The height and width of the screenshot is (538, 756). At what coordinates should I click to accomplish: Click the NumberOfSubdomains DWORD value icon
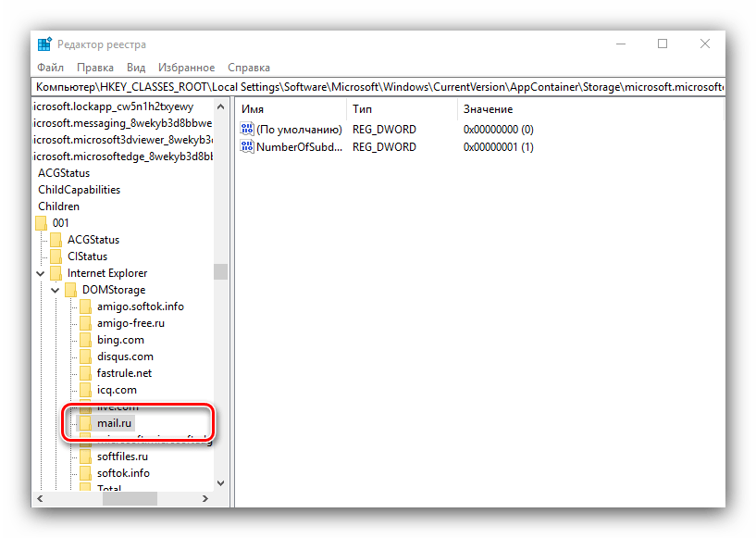[247, 146]
